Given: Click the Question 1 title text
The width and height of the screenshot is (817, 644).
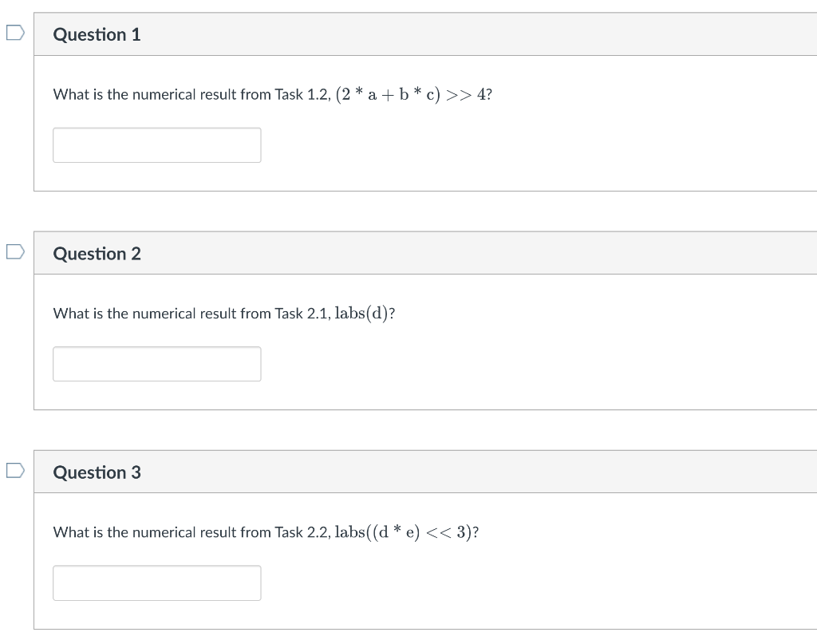Looking at the screenshot, I should tap(97, 34).
